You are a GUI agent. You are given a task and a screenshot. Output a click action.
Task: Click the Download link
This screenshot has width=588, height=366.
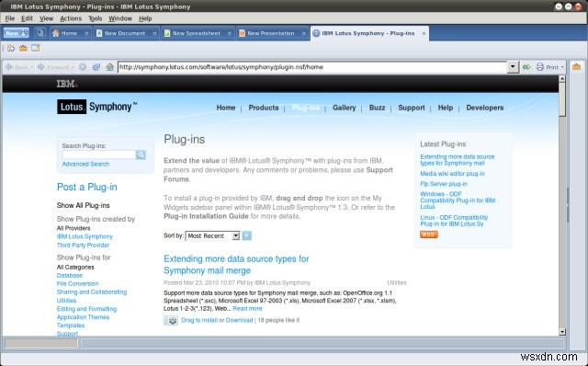(x=239, y=320)
